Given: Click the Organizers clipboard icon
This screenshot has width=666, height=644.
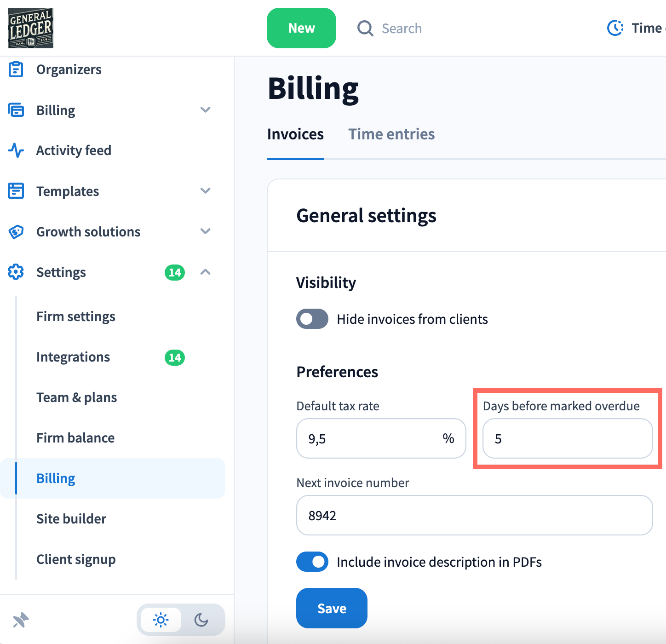Looking at the screenshot, I should (16, 69).
